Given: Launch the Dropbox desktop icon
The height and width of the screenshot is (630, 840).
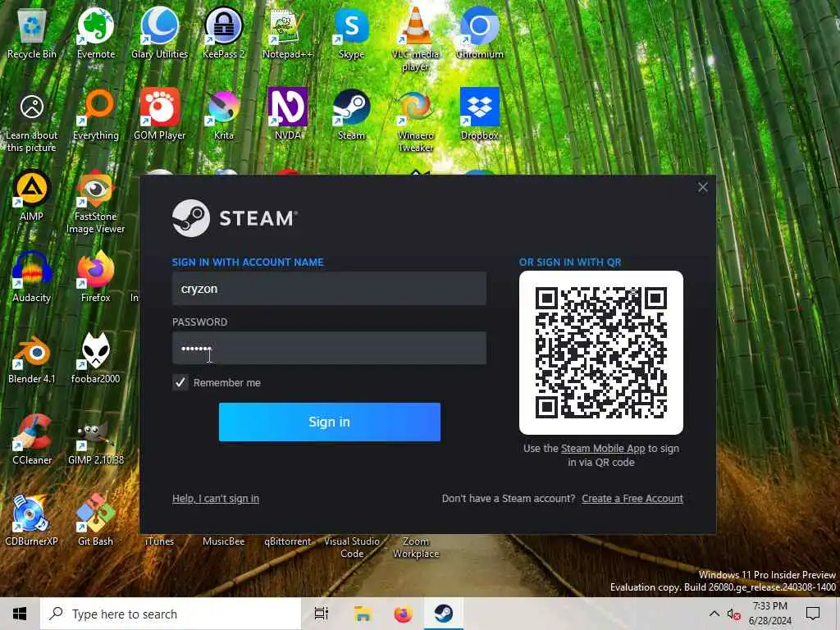Looking at the screenshot, I should click(479, 115).
